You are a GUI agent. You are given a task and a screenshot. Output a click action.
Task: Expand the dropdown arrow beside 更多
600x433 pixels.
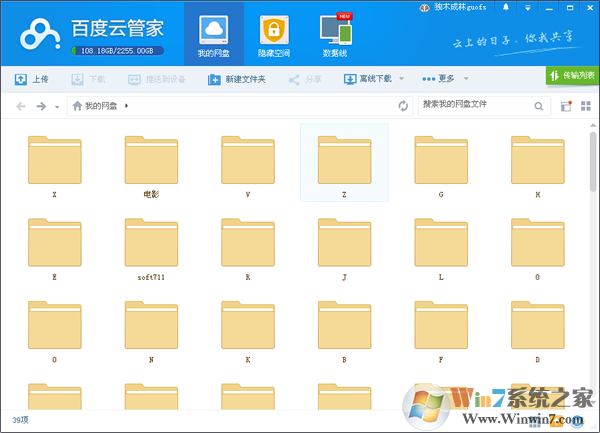[466, 78]
